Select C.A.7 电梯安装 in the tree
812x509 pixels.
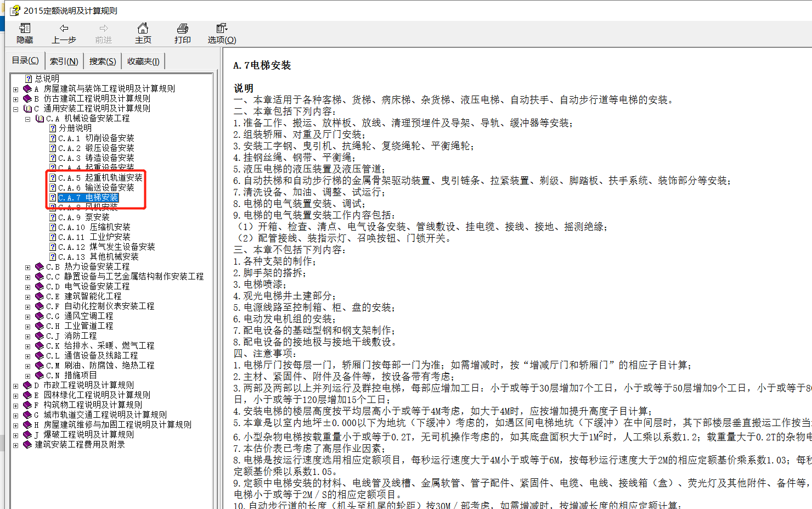point(88,197)
